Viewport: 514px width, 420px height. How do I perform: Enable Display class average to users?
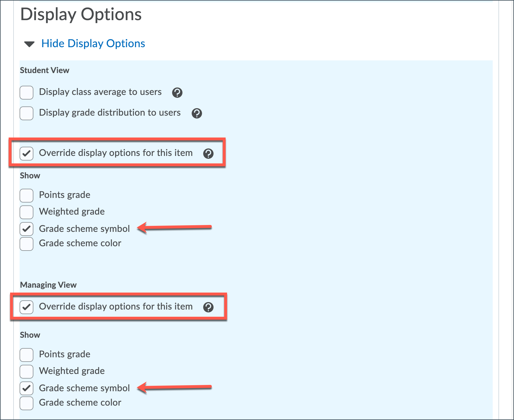tap(26, 93)
